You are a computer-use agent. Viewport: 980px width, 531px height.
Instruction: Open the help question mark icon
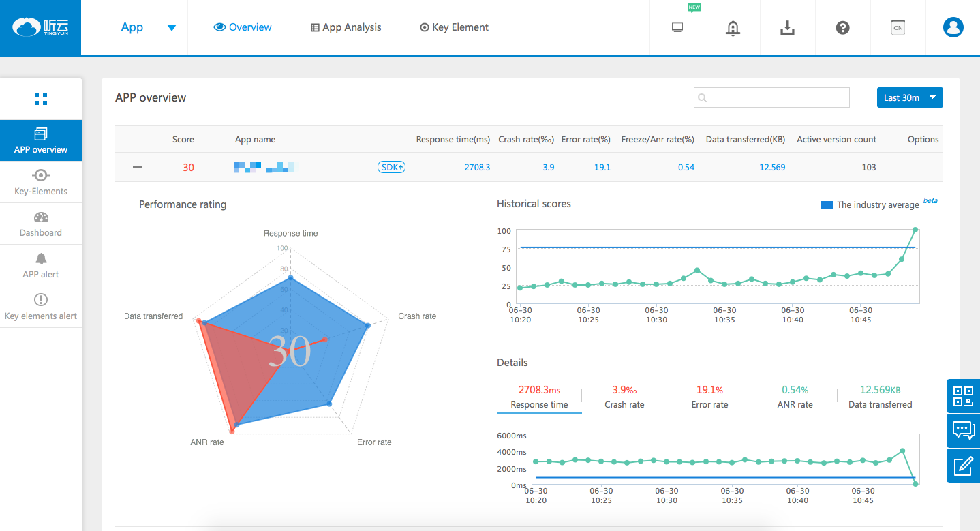coord(842,28)
